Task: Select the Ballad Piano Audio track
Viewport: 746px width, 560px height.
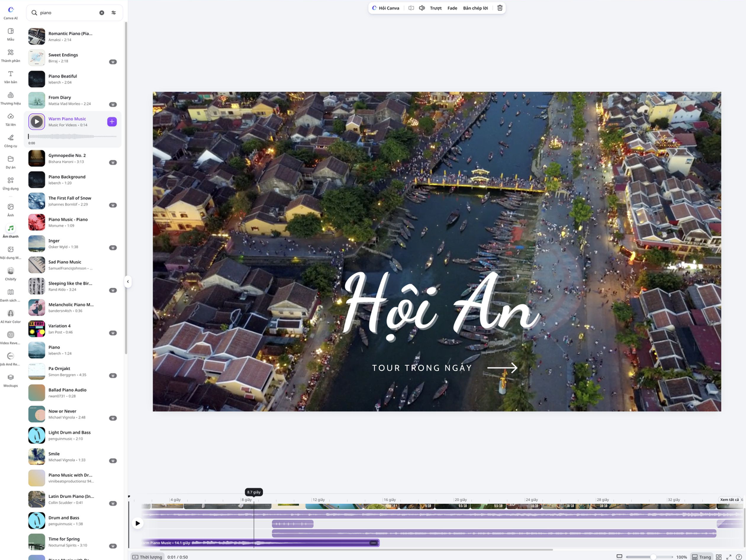Action: pos(72,392)
